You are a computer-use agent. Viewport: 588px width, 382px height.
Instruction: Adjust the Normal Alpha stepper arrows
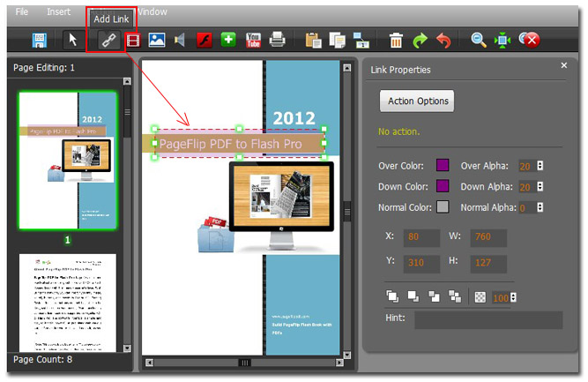pos(540,207)
